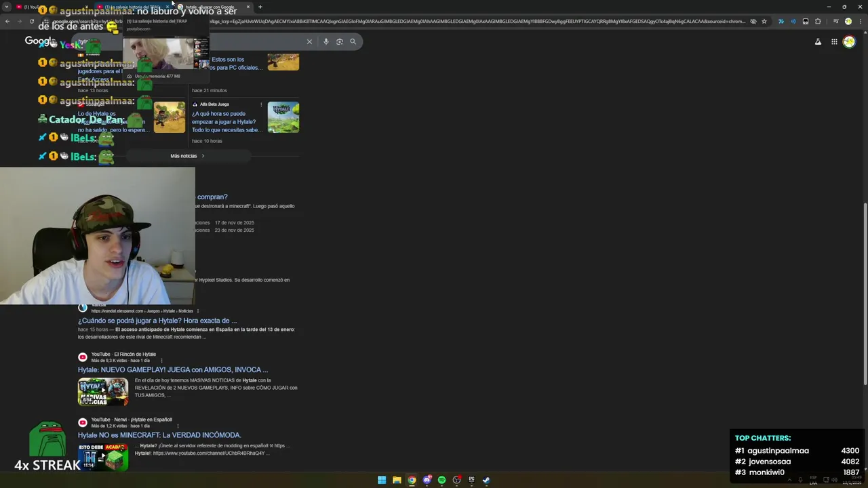Click taskbar clock and date
868x488 pixels.
(x=852, y=480)
